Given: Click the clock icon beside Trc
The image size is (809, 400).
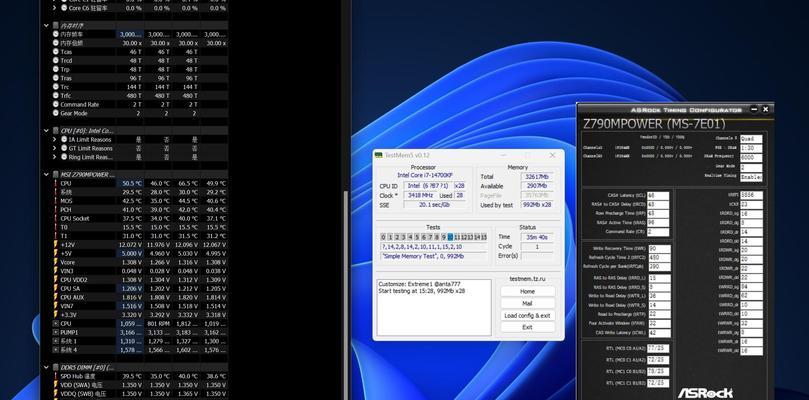Looking at the screenshot, I should pyautogui.click(x=56, y=87).
